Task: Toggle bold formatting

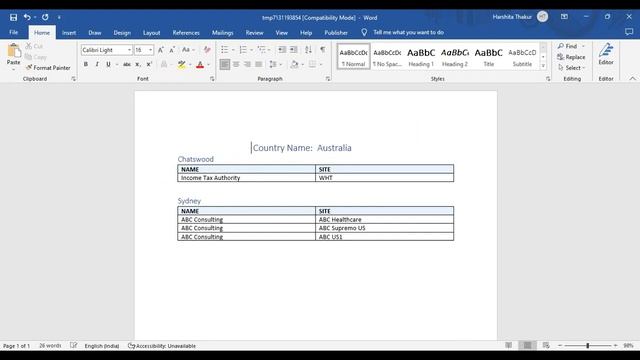Action: [86, 64]
